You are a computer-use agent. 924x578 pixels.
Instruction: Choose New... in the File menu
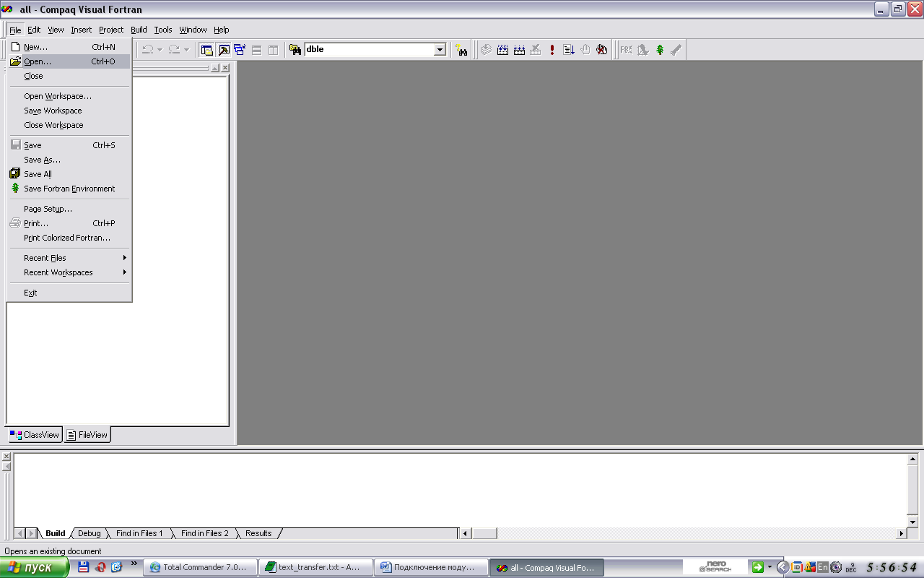(x=69, y=47)
